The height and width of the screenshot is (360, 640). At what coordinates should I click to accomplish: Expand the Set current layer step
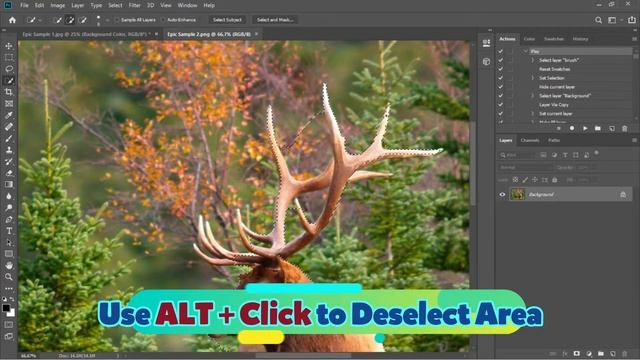click(533, 114)
